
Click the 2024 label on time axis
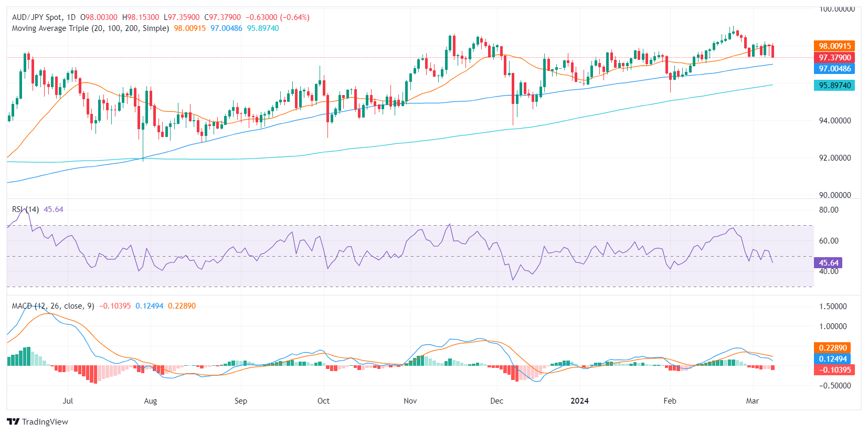579,401
